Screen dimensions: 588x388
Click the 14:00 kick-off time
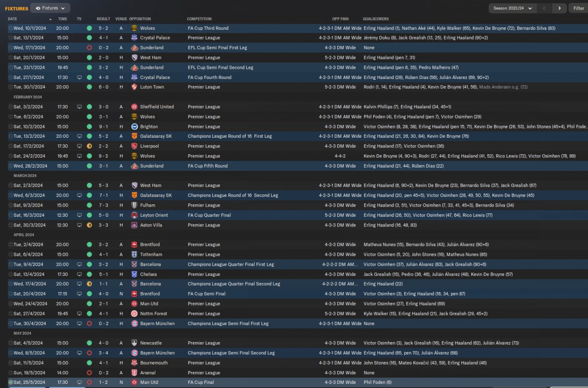click(62, 373)
